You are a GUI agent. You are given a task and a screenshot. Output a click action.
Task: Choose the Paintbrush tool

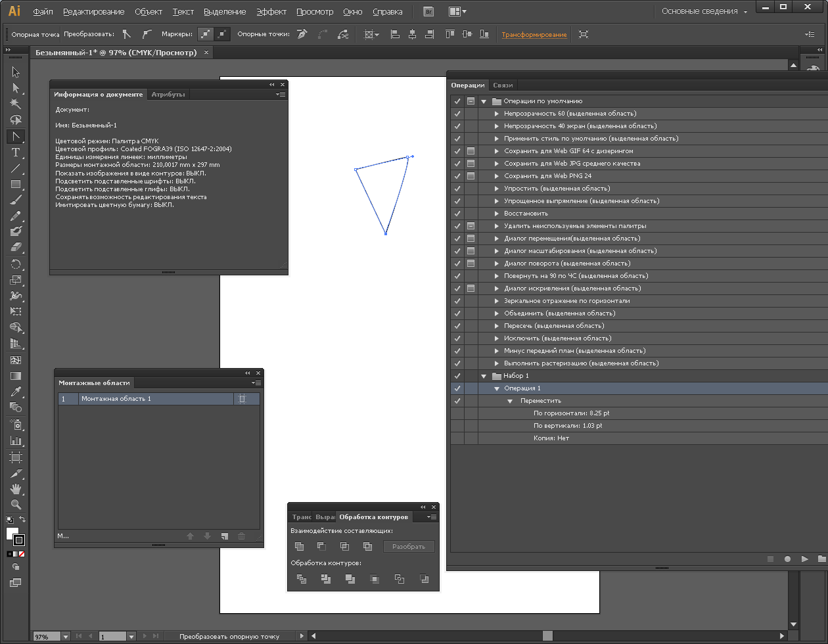(16, 200)
